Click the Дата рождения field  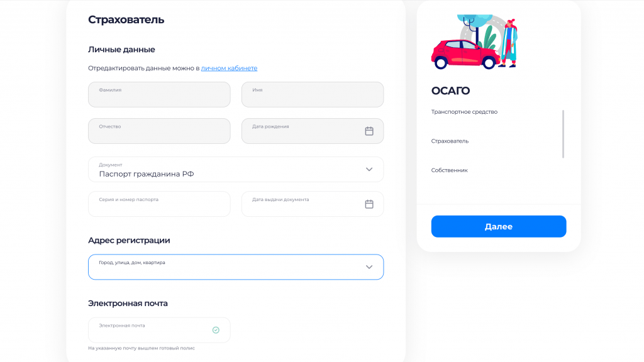(x=302, y=131)
